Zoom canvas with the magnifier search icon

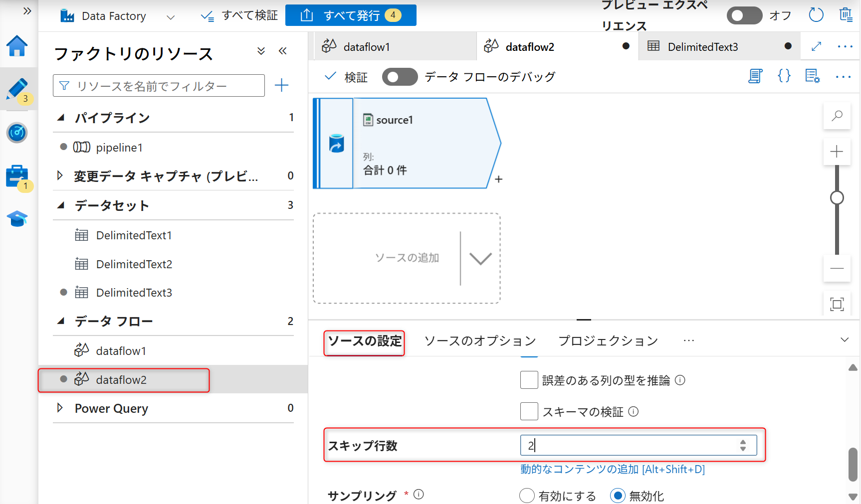click(837, 116)
